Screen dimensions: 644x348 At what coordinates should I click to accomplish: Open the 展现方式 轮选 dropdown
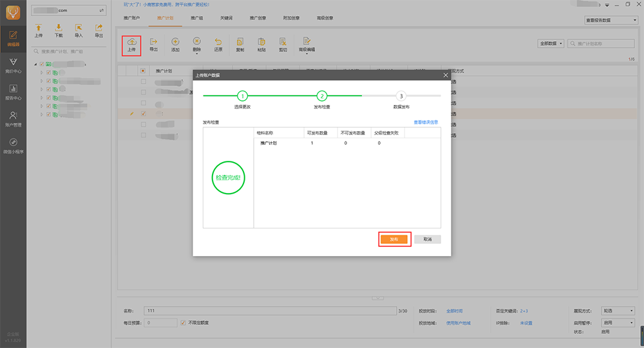click(x=618, y=311)
